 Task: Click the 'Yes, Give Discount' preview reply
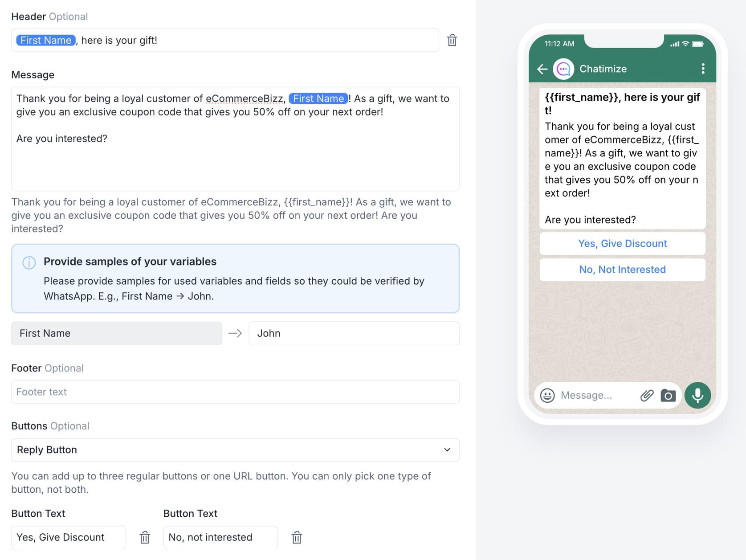pyautogui.click(x=622, y=244)
